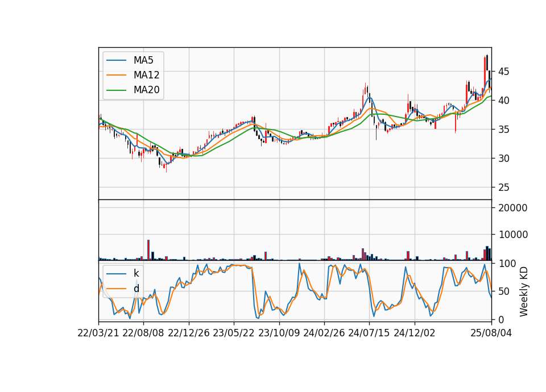Click the blue MA5 legend line sample

[x=116, y=60]
